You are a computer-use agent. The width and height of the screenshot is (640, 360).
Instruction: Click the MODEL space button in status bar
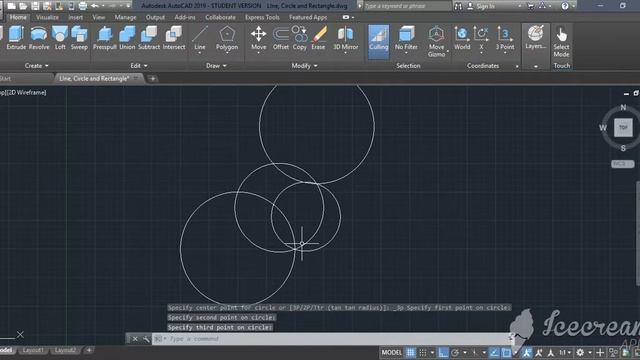point(391,352)
